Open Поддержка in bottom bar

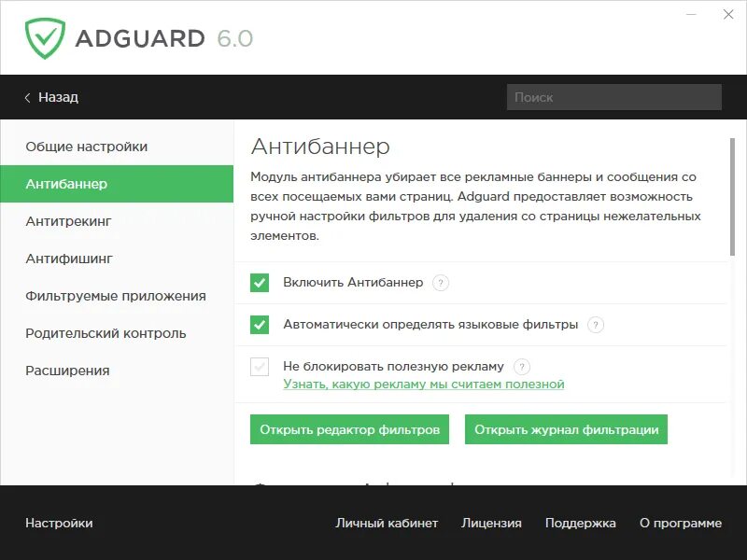pyautogui.click(x=580, y=523)
